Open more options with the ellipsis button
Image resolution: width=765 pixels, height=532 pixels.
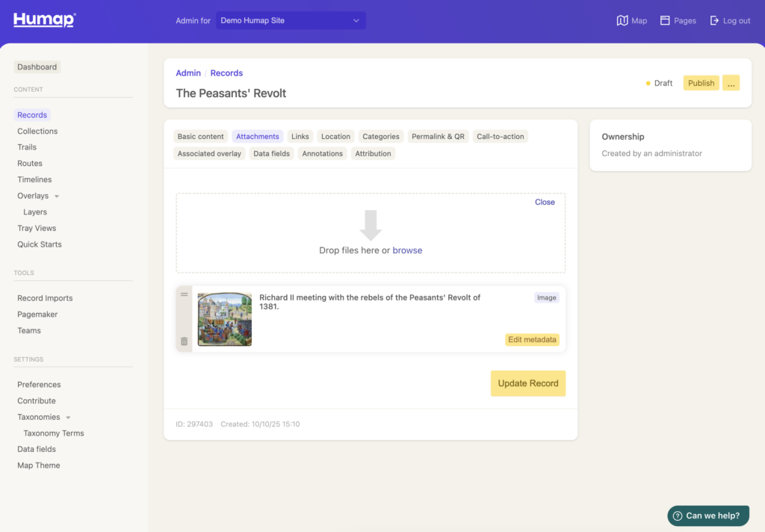(731, 82)
